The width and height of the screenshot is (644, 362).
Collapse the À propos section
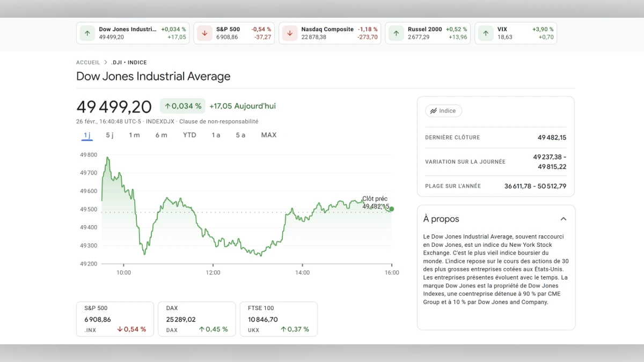pos(563,219)
